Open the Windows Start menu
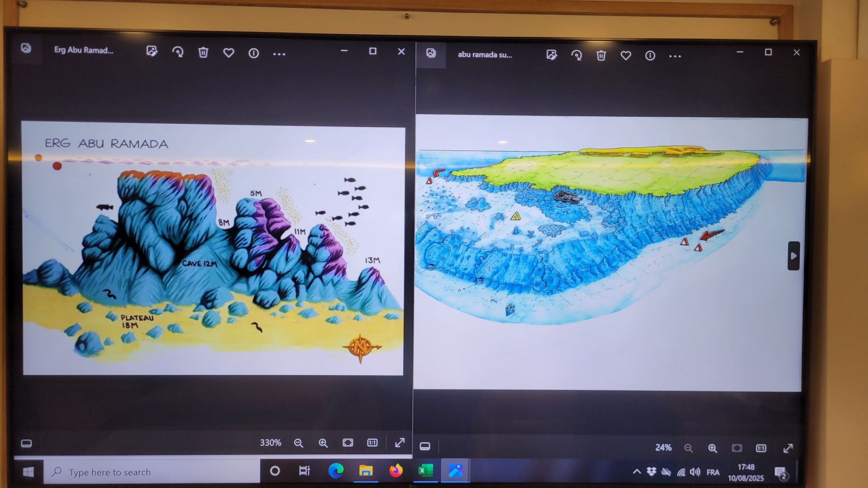The width and height of the screenshot is (868, 488). (x=28, y=472)
